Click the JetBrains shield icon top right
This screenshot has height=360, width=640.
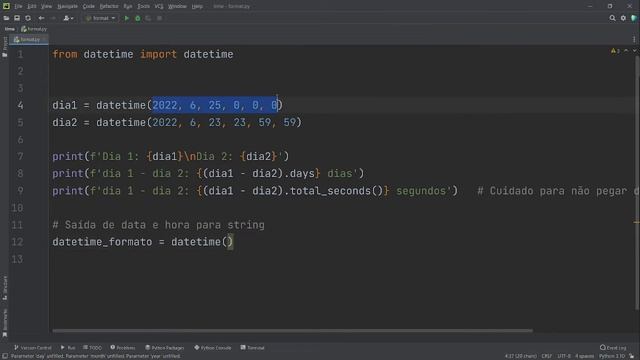[x=634, y=18]
